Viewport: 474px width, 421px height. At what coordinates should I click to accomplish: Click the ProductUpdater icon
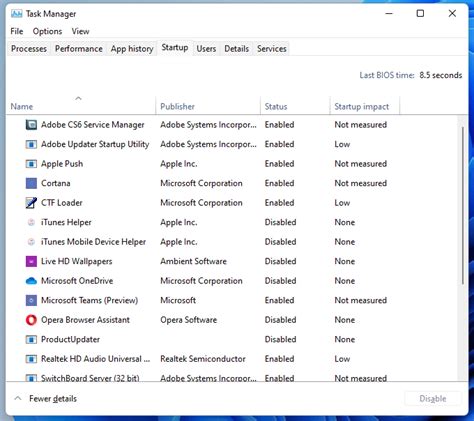tap(31, 339)
